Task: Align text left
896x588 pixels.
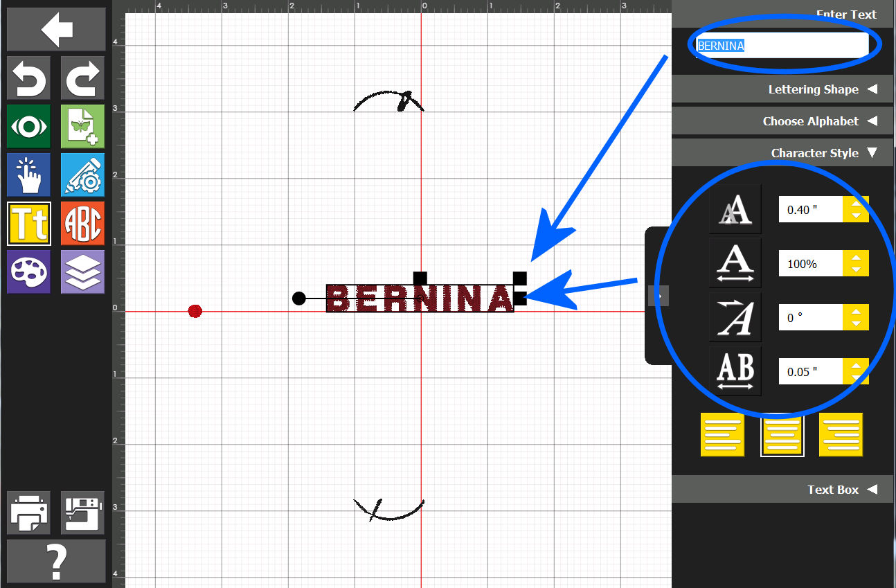Action: coord(723,435)
